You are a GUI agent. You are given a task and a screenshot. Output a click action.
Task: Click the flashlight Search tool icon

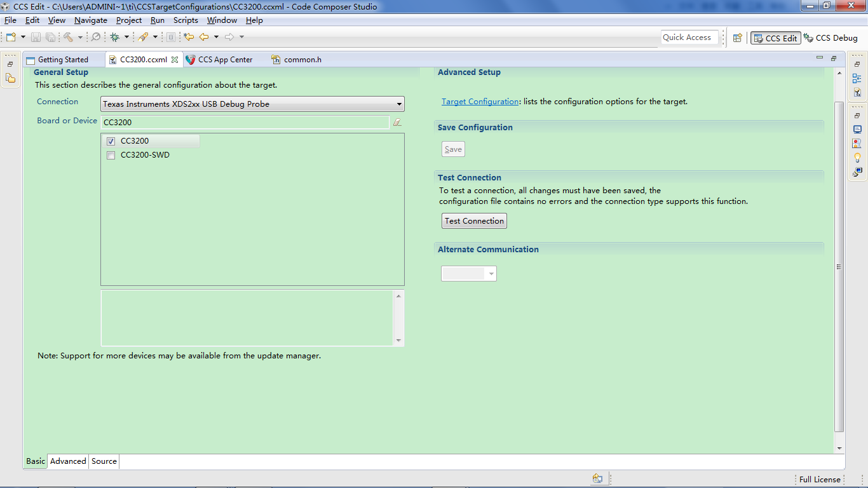[x=144, y=37]
